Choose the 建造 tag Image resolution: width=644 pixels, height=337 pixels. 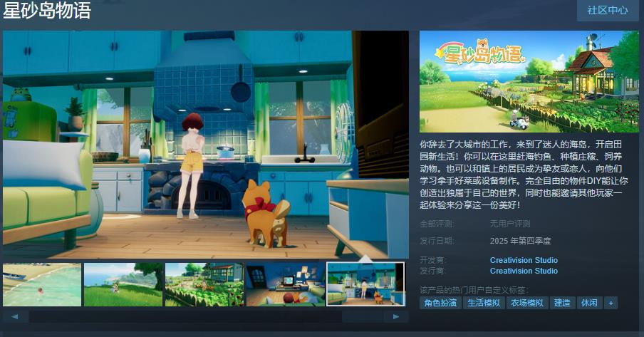coord(562,303)
